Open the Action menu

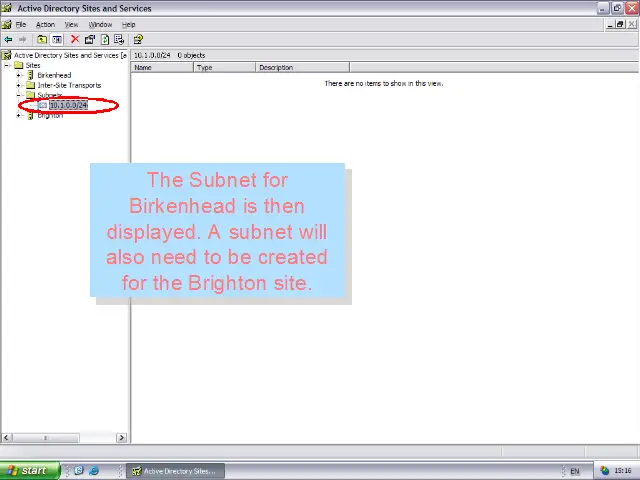pyautogui.click(x=45, y=24)
